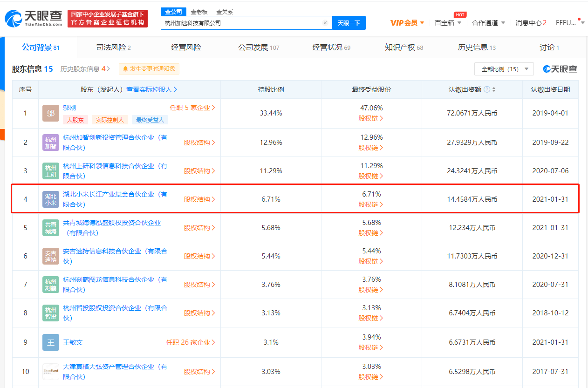
Task: Click the bell icon on 发生变更时通知我
Action: pyautogui.click(x=125, y=69)
